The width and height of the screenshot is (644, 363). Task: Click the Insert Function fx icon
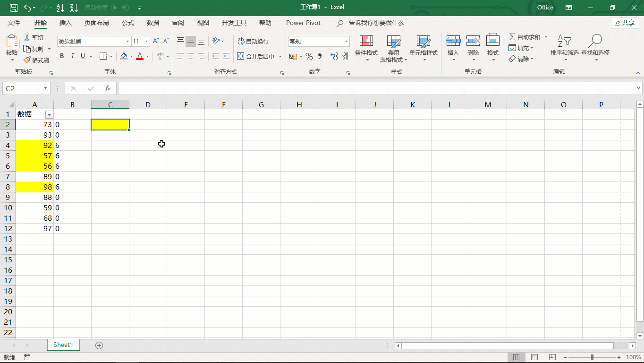(108, 88)
